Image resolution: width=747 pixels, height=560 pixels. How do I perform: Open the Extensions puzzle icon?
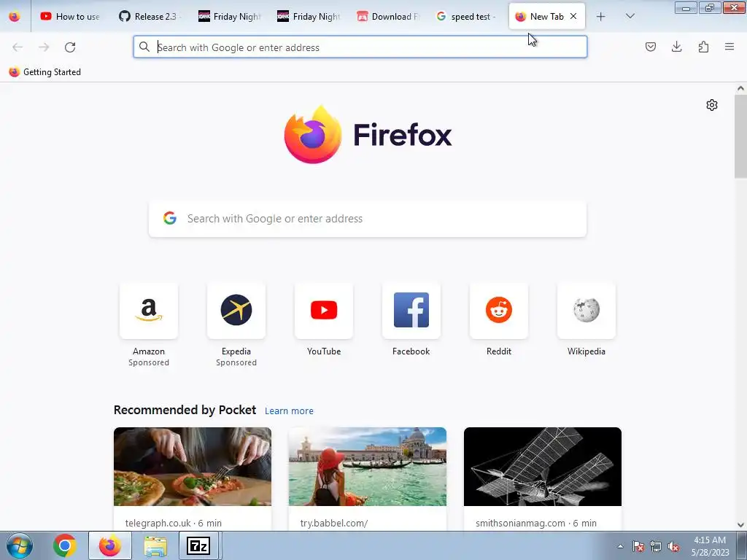703,47
